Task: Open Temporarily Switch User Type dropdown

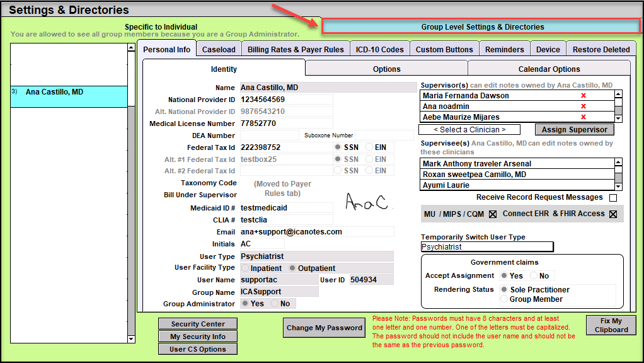Action: pos(487,247)
